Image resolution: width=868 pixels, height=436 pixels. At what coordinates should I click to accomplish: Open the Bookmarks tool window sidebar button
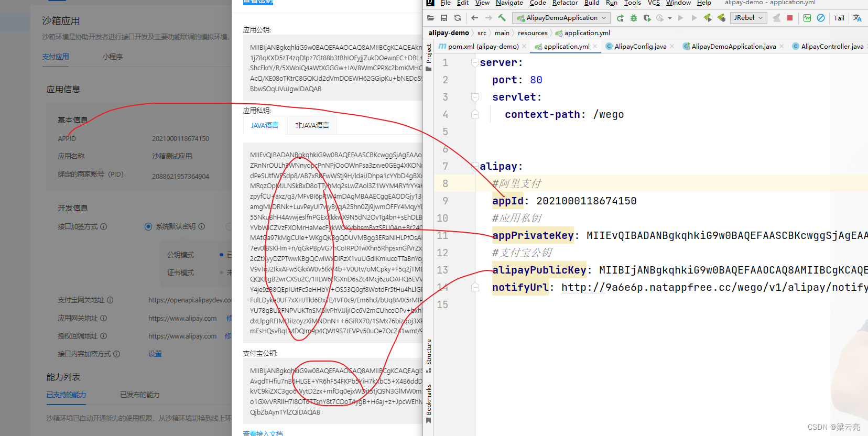click(429, 404)
